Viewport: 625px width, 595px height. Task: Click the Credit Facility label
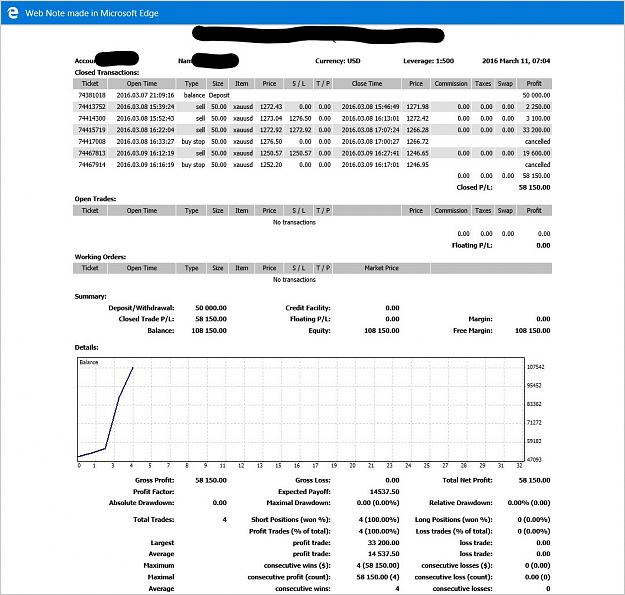pos(308,308)
